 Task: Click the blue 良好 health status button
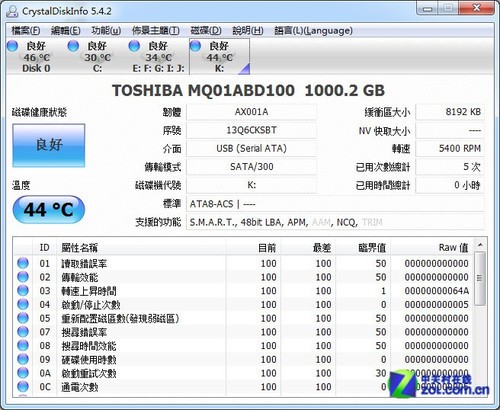click(x=49, y=145)
